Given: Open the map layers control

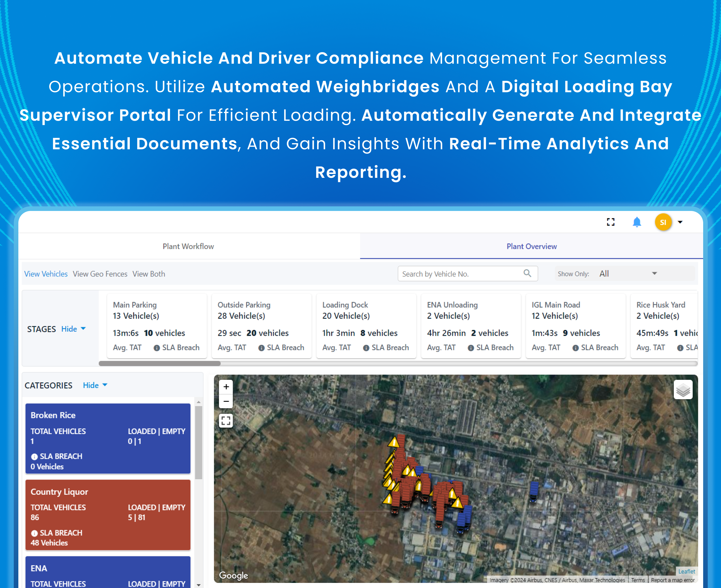Looking at the screenshot, I should [x=683, y=390].
